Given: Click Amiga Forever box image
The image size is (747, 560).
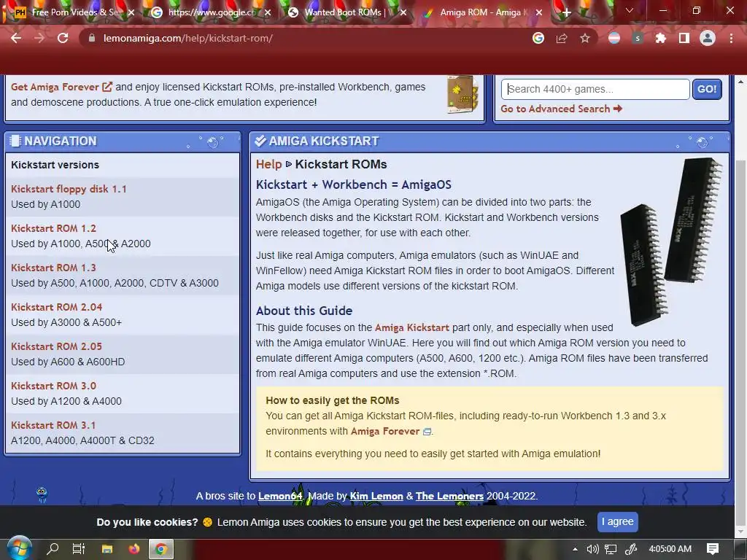Looking at the screenshot, I should tap(462, 94).
